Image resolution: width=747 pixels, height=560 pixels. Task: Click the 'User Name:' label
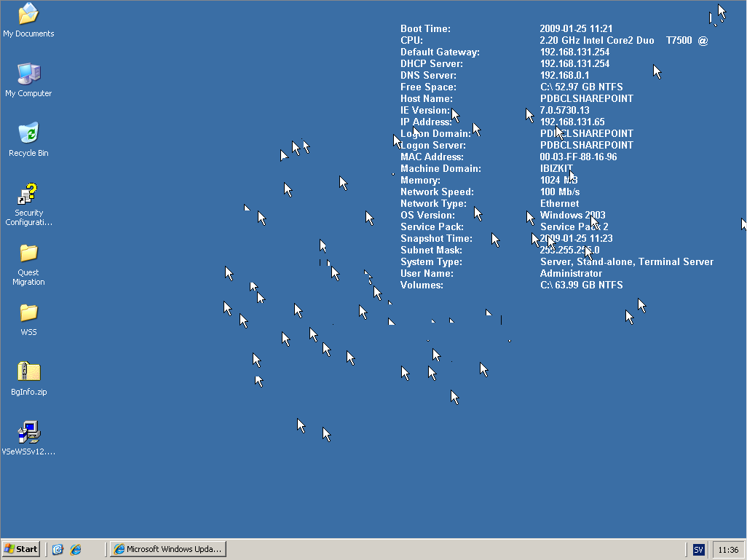(427, 274)
